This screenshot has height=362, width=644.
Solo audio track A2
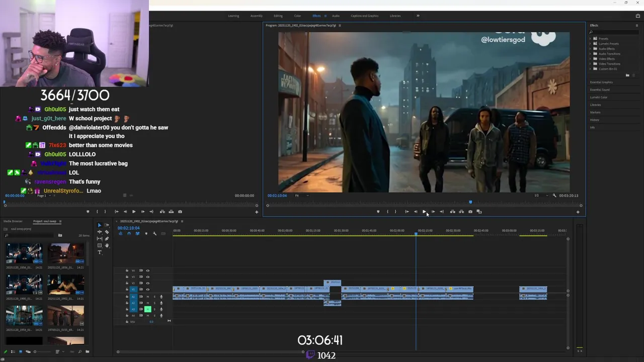click(x=154, y=303)
